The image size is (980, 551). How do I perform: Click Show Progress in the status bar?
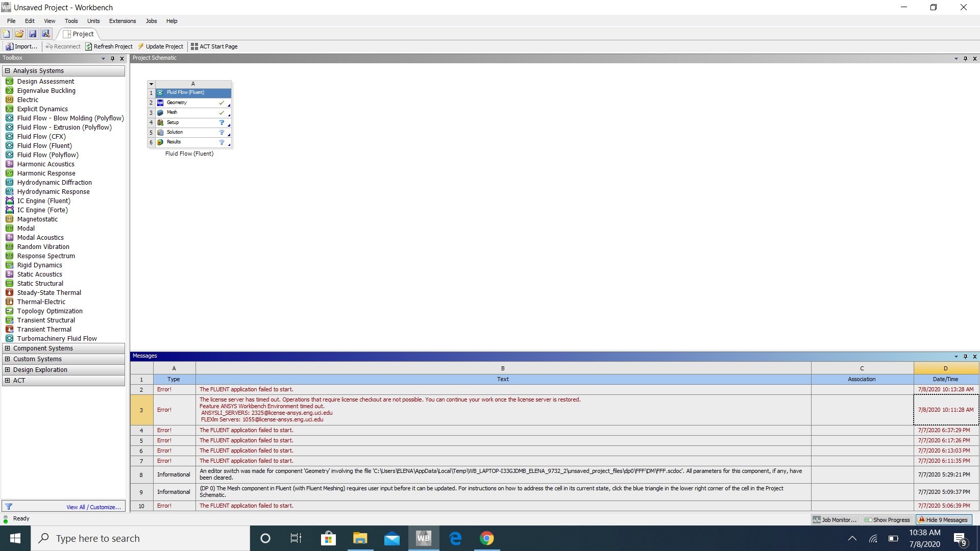[x=887, y=519]
